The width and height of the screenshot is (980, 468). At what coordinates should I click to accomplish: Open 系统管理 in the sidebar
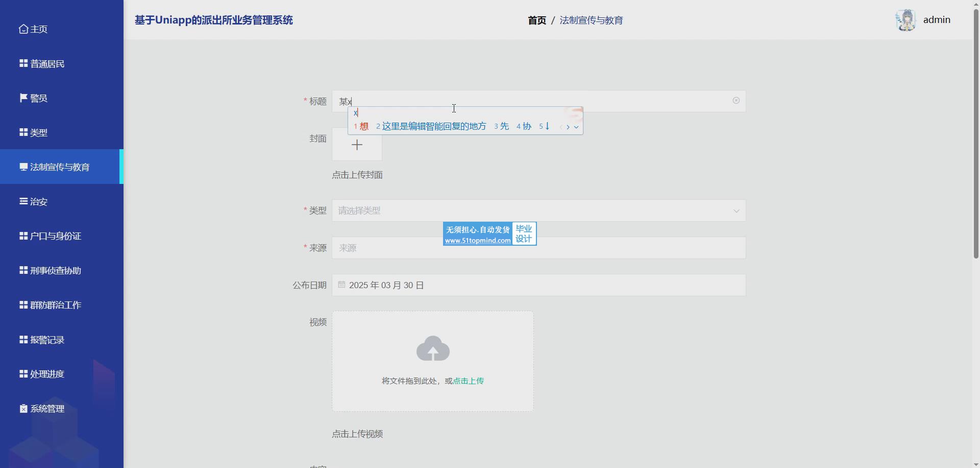tap(47, 409)
